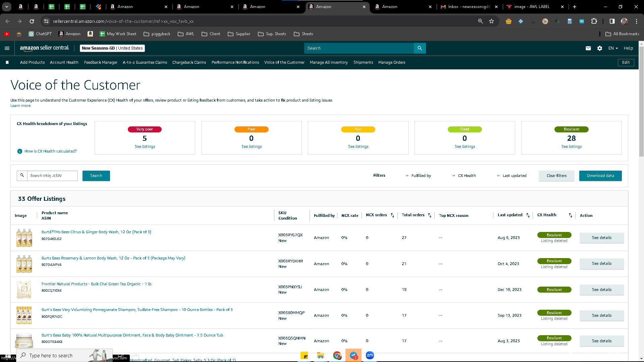The width and height of the screenshot is (644, 362).
Task: Open Chrome's three-dot menu
Action: coord(637,21)
